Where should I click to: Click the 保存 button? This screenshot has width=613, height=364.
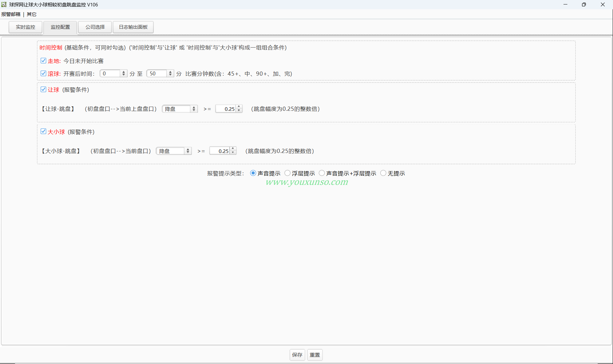(x=297, y=355)
